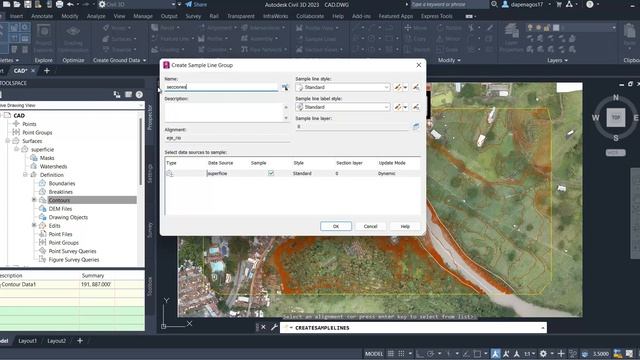The height and width of the screenshot is (360, 640).
Task: Open the Analyze ribbon tab
Action: tap(96, 16)
